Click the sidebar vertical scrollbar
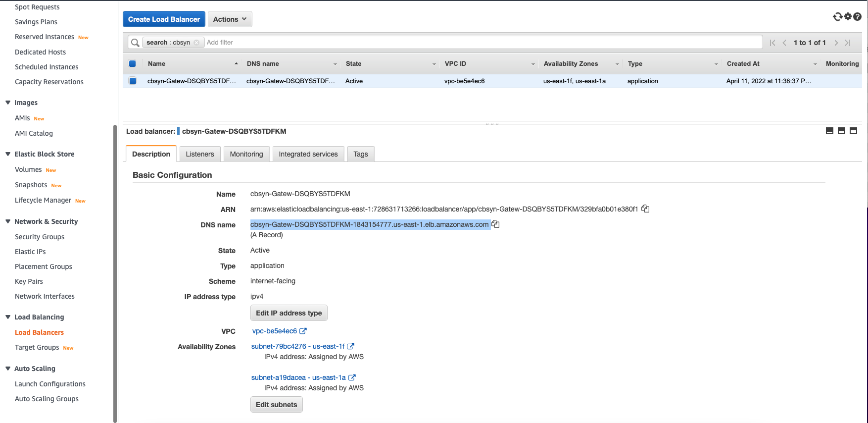Screen dimensions: 868x423 (115, 273)
